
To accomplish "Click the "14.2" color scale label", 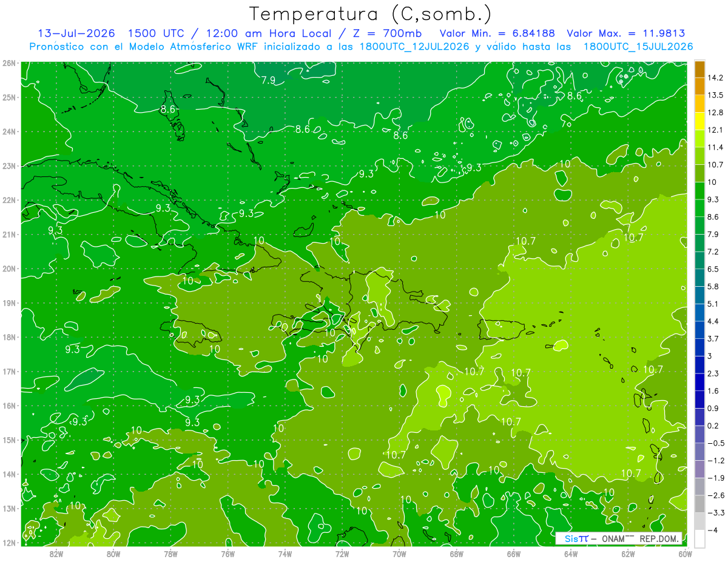I will click(x=715, y=78).
